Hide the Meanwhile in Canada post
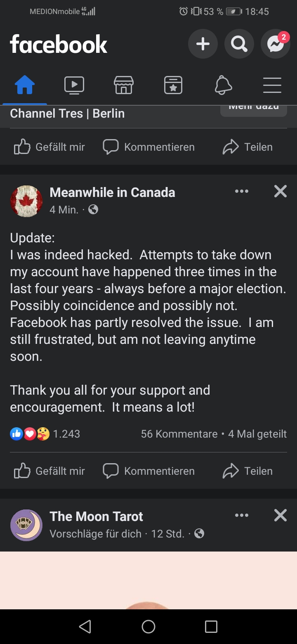Screen dimensions: 297x644 (280, 191)
